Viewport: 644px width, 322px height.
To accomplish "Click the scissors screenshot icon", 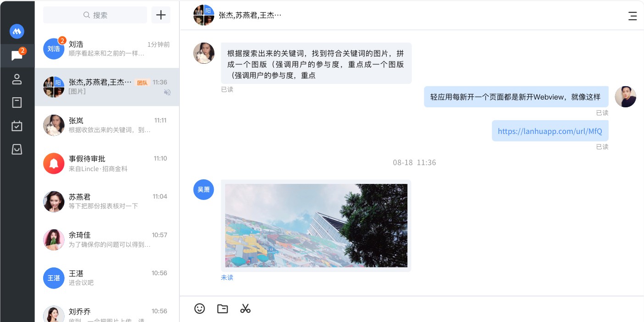I will (x=245, y=309).
